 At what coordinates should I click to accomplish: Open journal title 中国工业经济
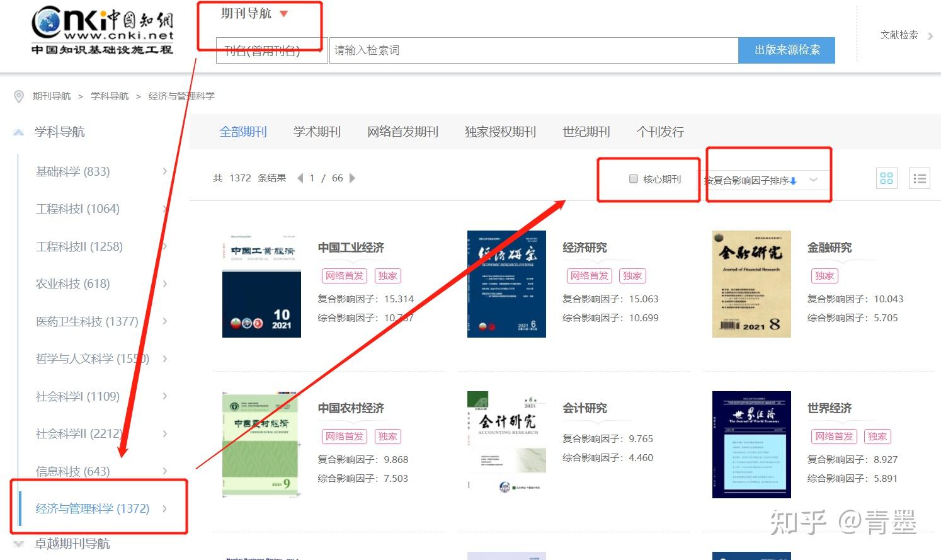351,248
